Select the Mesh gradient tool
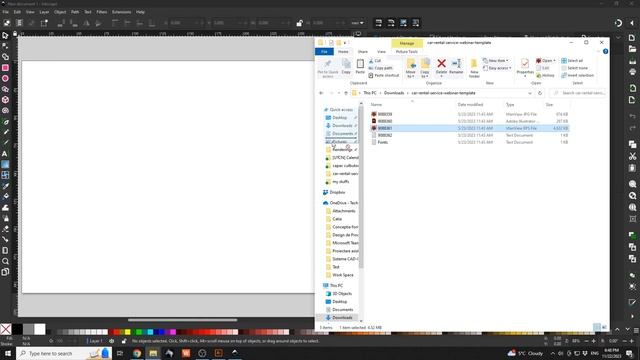The image size is (640, 360). 5,175
